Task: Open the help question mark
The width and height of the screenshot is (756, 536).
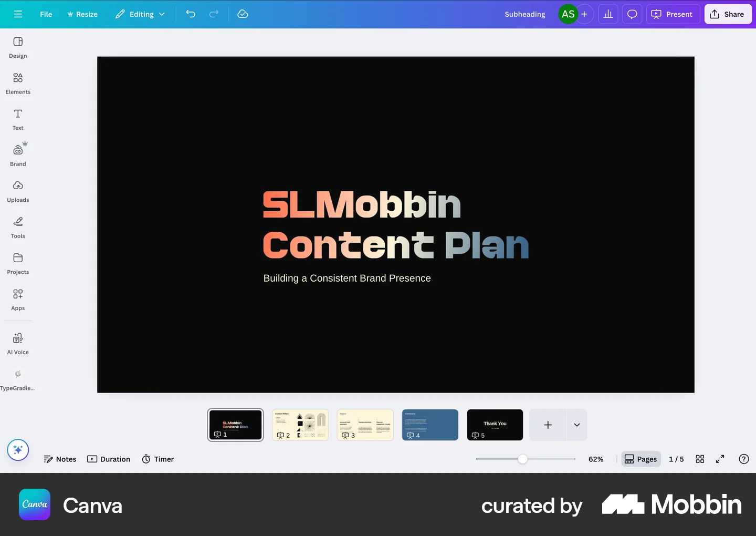Action: click(743, 459)
